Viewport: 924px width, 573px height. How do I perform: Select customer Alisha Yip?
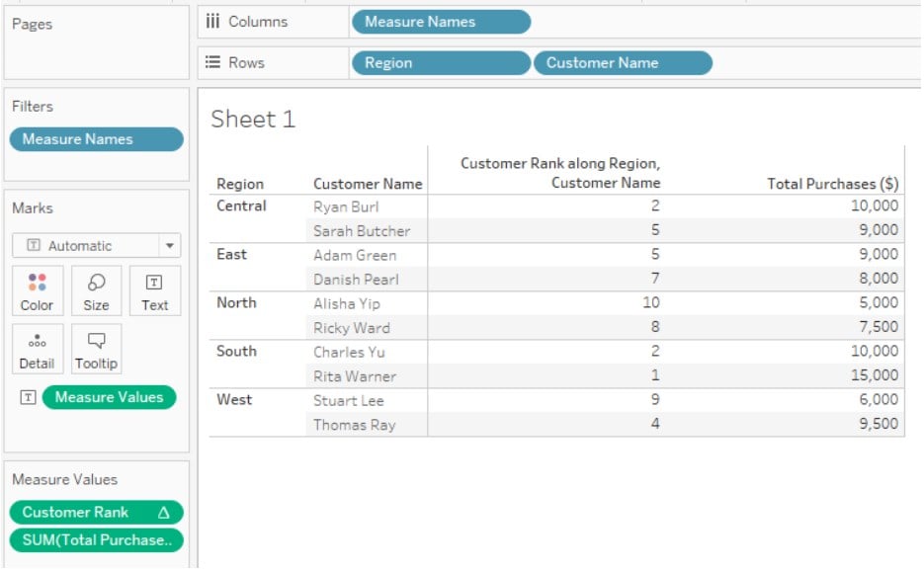click(347, 304)
